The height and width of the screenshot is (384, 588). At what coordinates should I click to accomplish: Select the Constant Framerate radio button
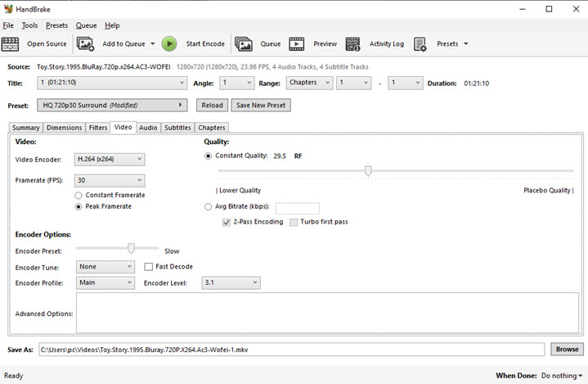pyautogui.click(x=78, y=196)
